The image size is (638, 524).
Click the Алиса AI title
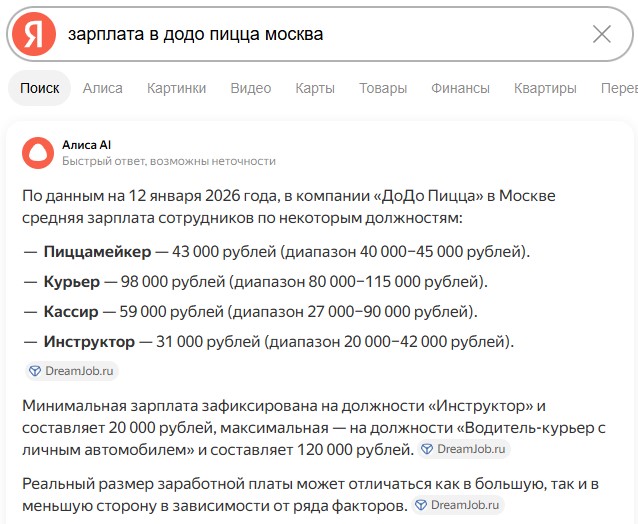click(x=86, y=145)
